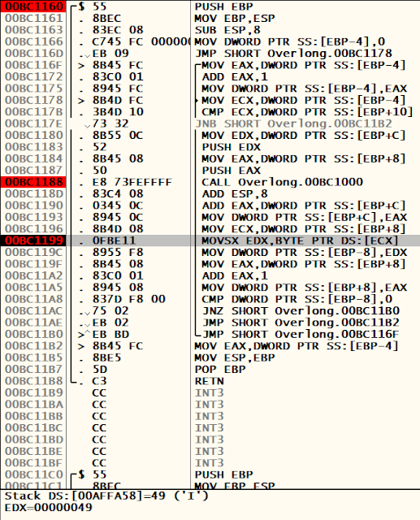Viewport: 420px width, 520px height.
Task: Click JMP SHORT Overlong.00BC11B2 instruction
Action: 301,323
